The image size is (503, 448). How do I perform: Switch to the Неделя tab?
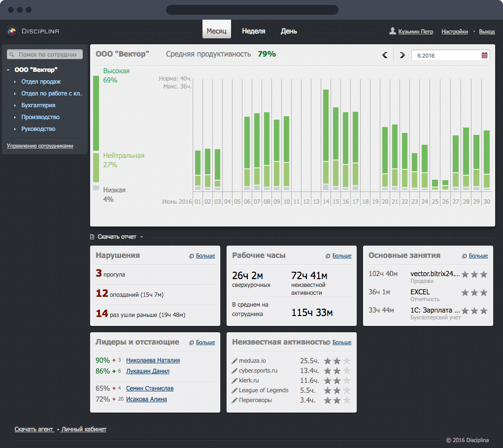[253, 31]
